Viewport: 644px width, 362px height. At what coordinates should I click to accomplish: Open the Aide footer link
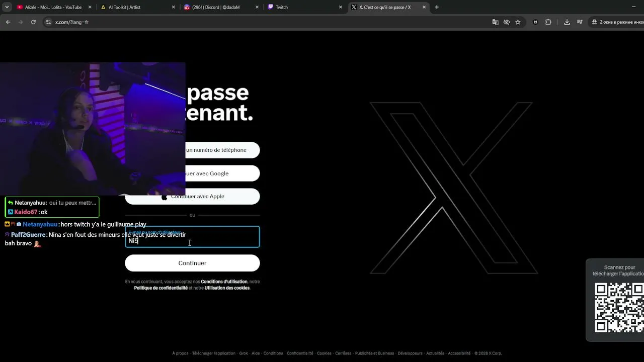point(256,353)
